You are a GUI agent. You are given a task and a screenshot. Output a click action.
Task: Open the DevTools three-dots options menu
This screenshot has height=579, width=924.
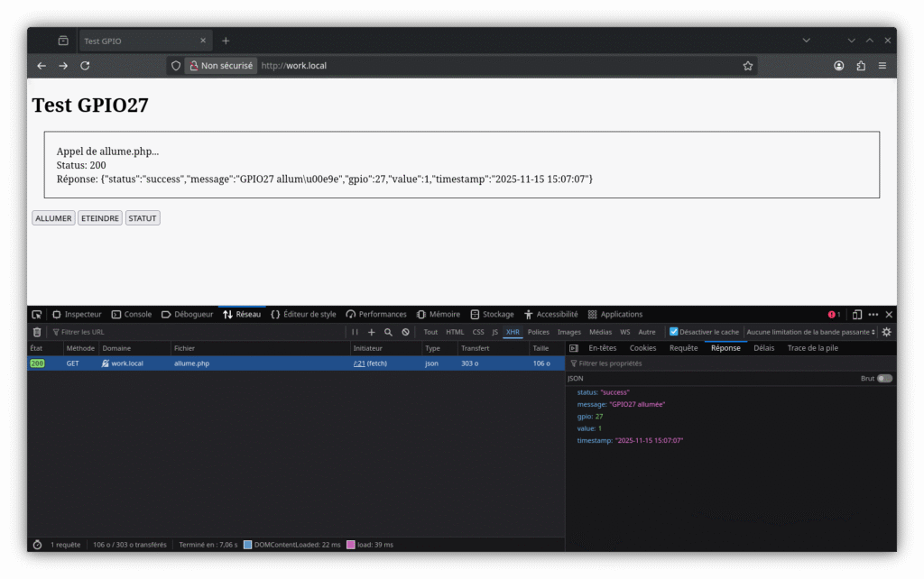pyautogui.click(x=873, y=315)
